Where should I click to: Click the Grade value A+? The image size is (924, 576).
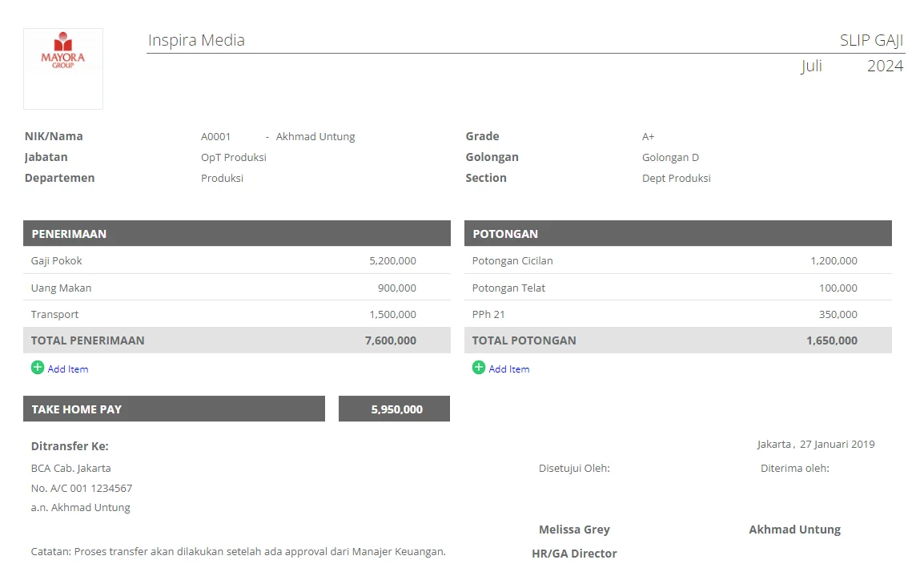click(649, 136)
